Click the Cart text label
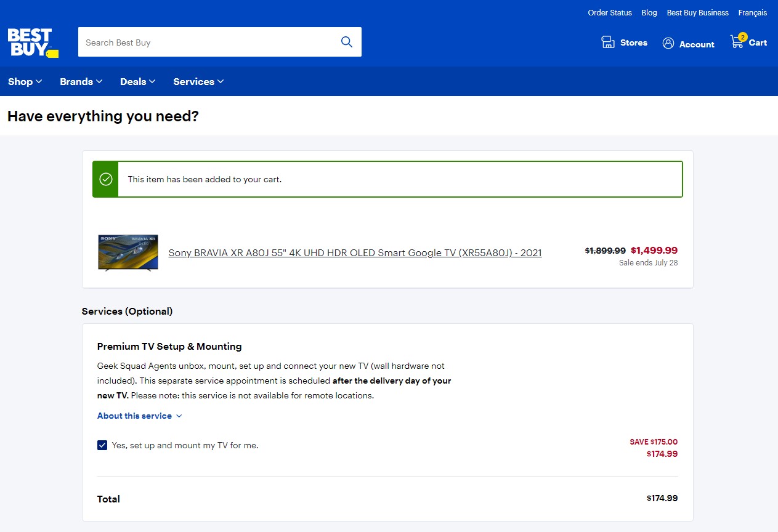The image size is (778, 532). pos(758,42)
